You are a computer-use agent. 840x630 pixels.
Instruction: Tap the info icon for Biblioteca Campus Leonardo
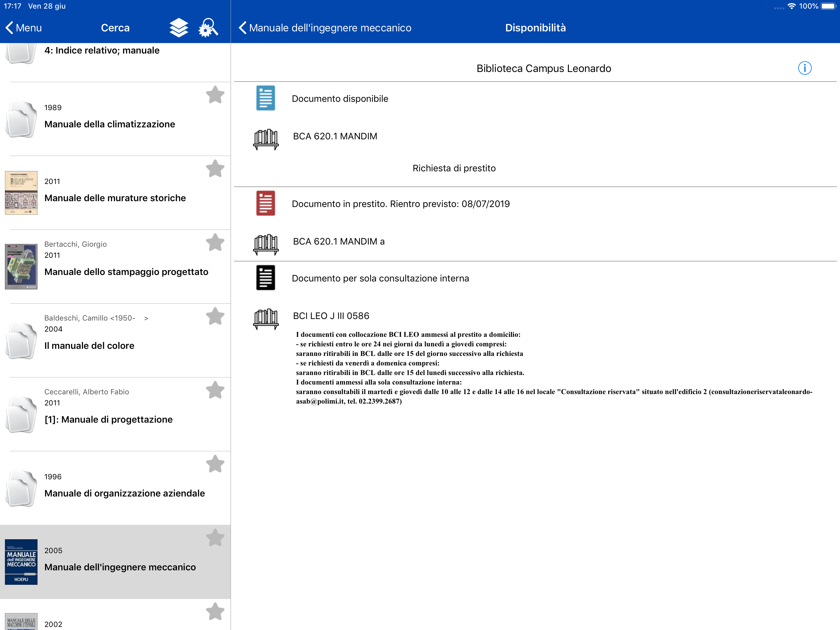click(804, 68)
